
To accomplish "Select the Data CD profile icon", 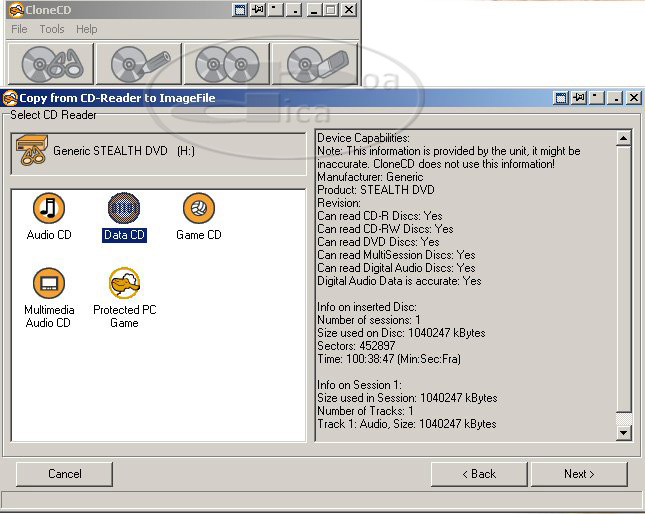I will 124,210.
